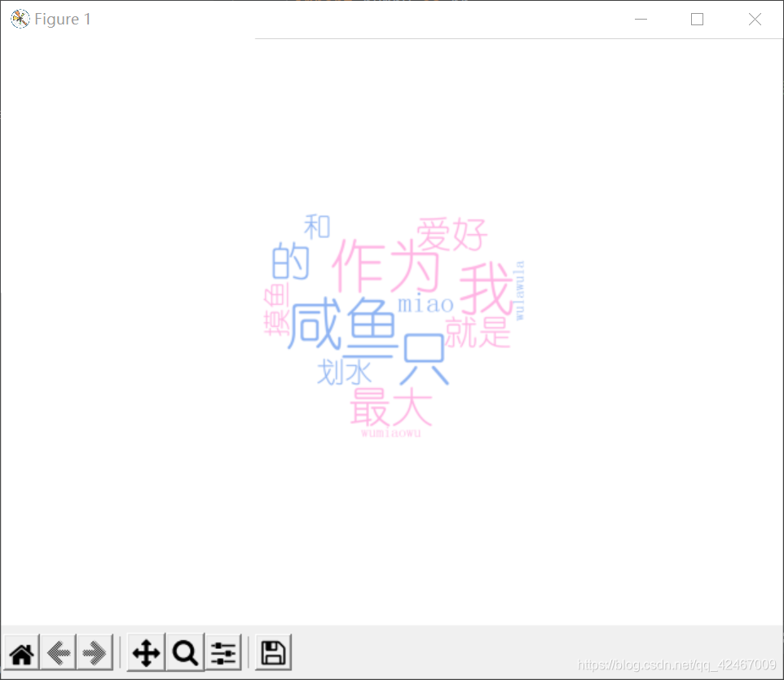
Task: Select the Zoom-to-rectangle magnifier tool
Action: point(185,652)
